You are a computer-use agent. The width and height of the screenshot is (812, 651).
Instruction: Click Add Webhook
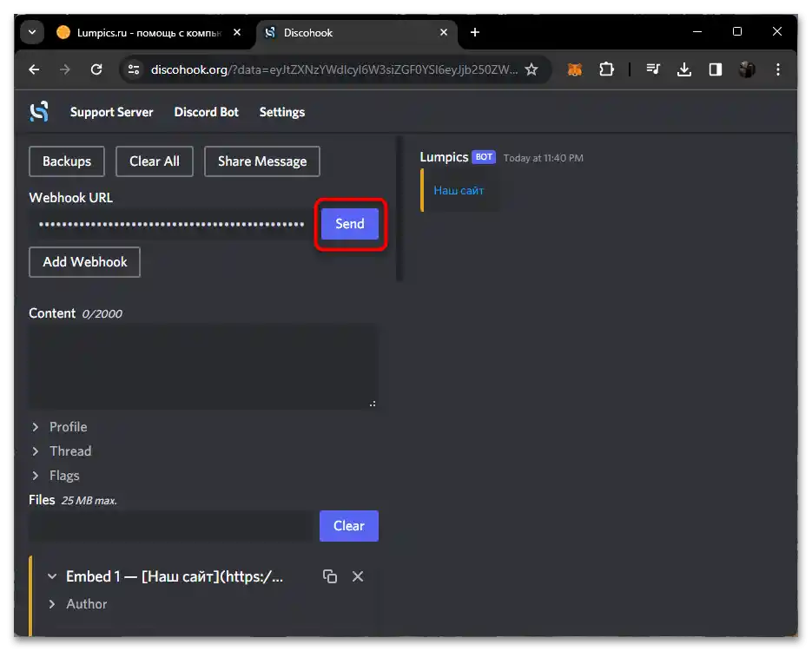pyautogui.click(x=84, y=262)
